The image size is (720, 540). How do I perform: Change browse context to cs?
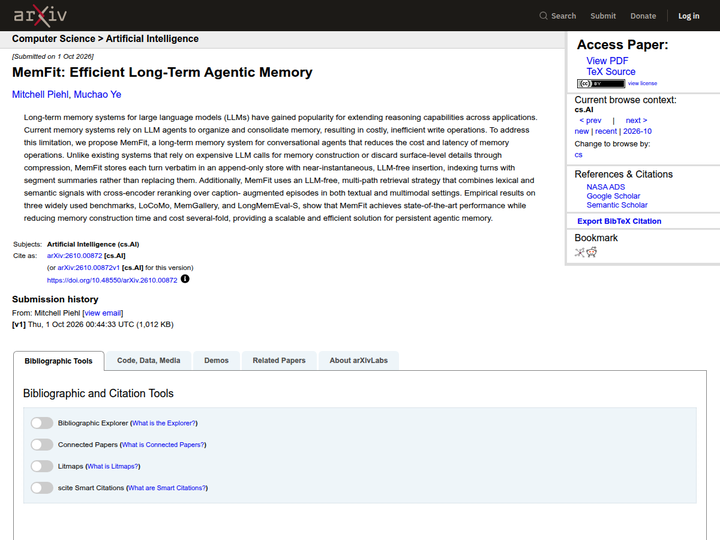pos(578,155)
